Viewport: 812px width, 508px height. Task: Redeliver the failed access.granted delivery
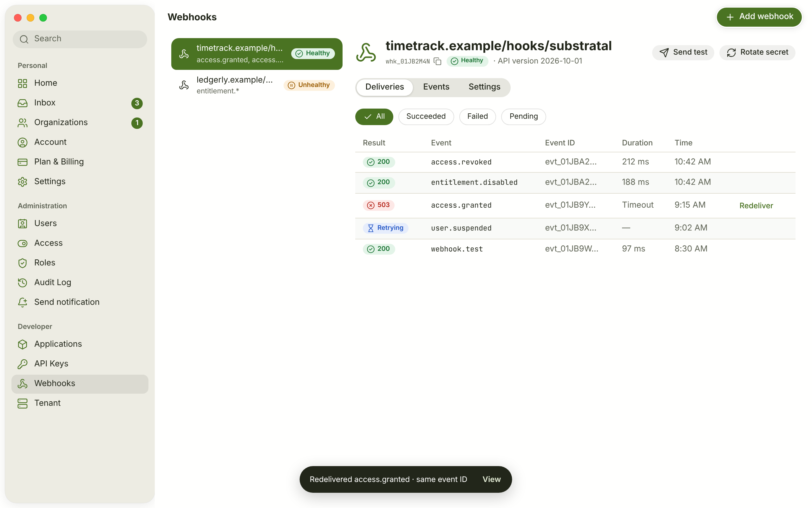[756, 206]
